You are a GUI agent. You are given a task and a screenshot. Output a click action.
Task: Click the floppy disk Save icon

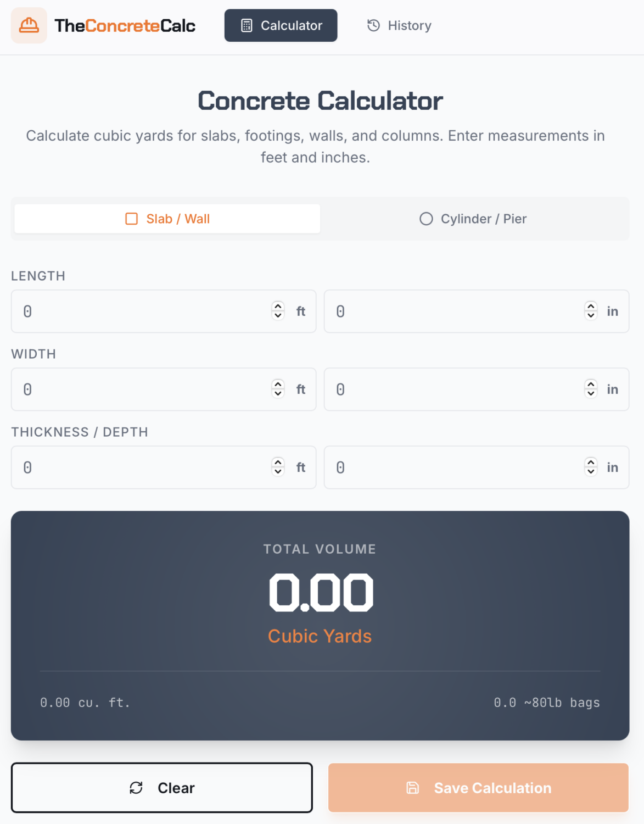click(413, 788)
